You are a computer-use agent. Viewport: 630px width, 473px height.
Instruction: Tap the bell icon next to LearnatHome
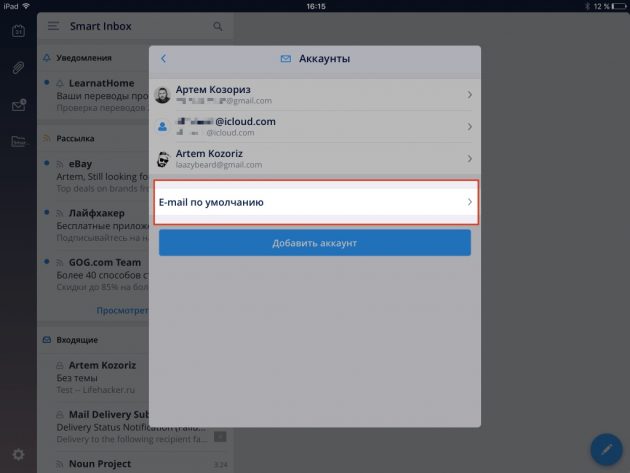point(60,83)
